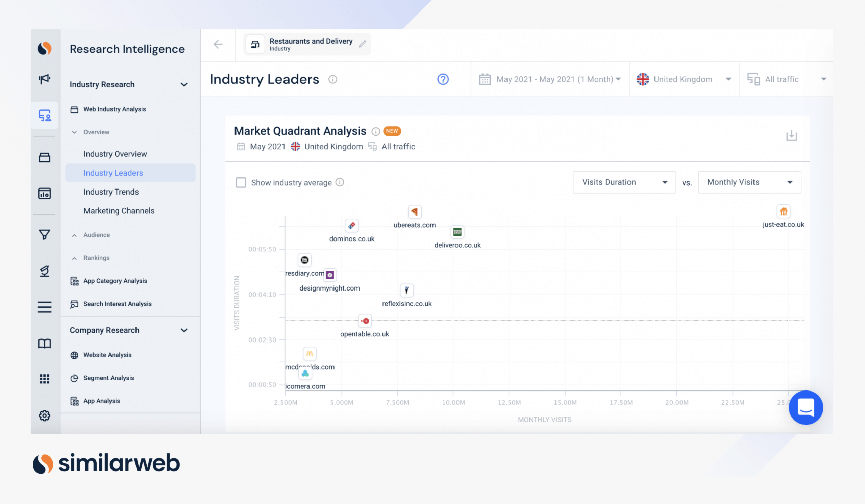865x504 pixels.
Task: Click info icon beside Show industry average
Action: pyautogui.click(x=340, y=182)
